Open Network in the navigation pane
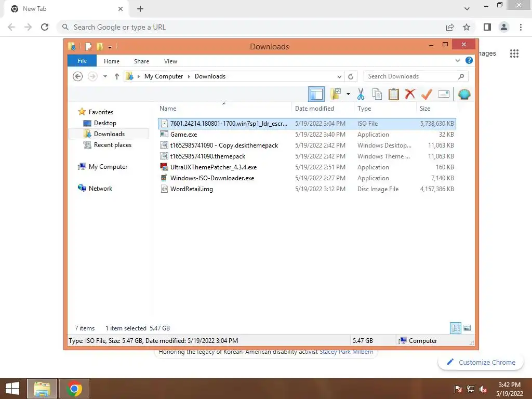Viewport: 532px width, 399px height. point(100,188)
